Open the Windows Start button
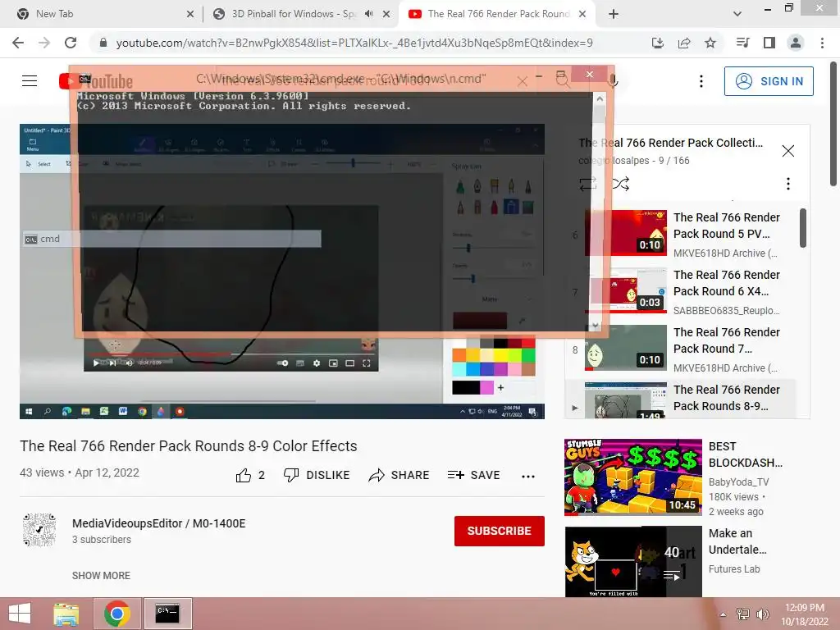This screenshot has height=630, width=840. [20, 614]
